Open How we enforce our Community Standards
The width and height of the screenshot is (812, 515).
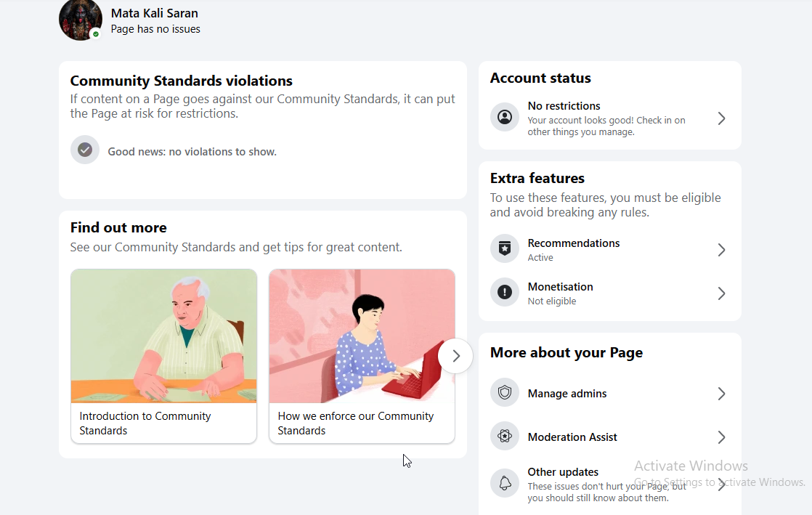click(x=362, y=356)
